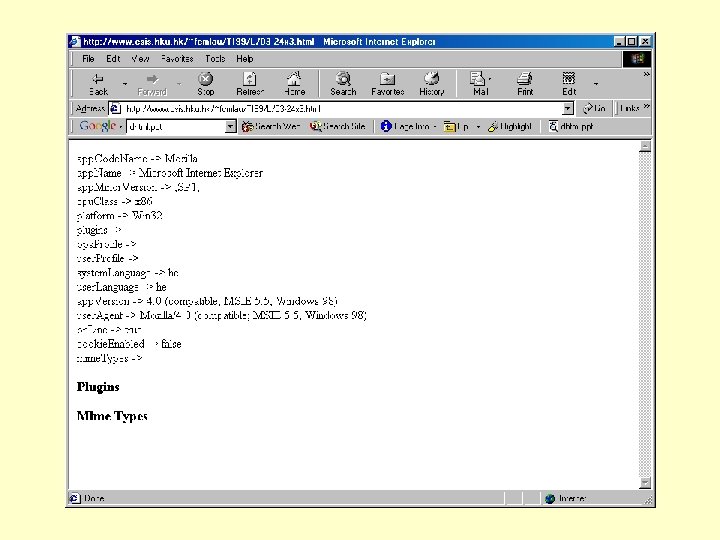Maximize the Internet Explorer window
Viewport: 720px width, 540px height.
(631, 42)
